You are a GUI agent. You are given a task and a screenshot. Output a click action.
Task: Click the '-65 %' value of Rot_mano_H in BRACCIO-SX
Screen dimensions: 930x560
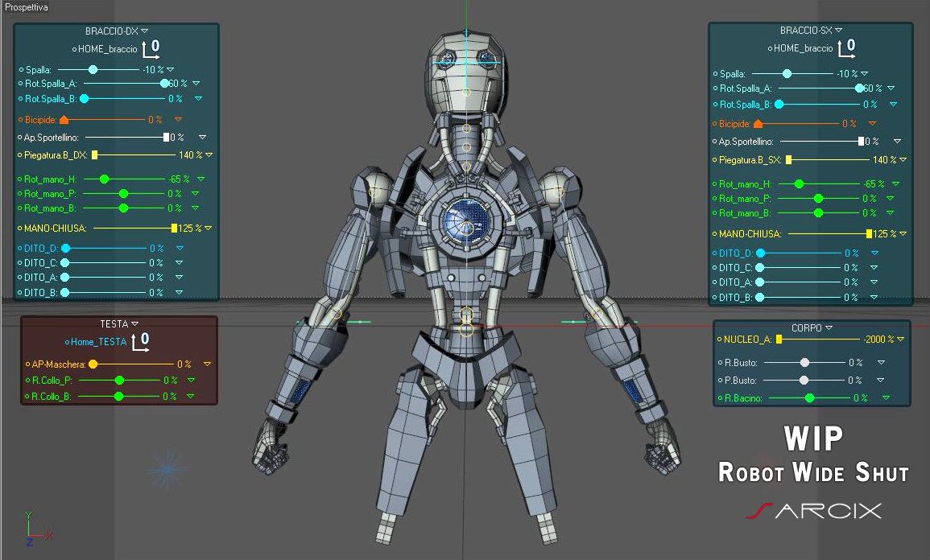pos(874,184)
